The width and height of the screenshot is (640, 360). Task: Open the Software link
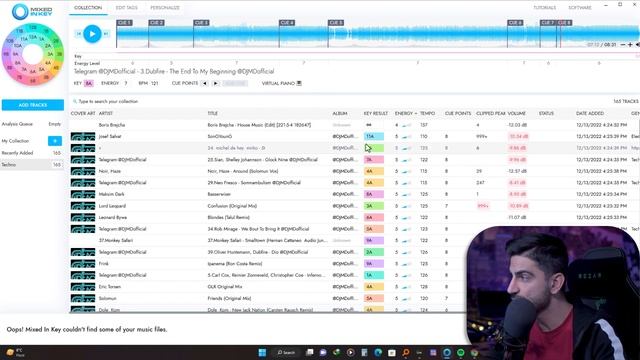(x=580, y=8)
